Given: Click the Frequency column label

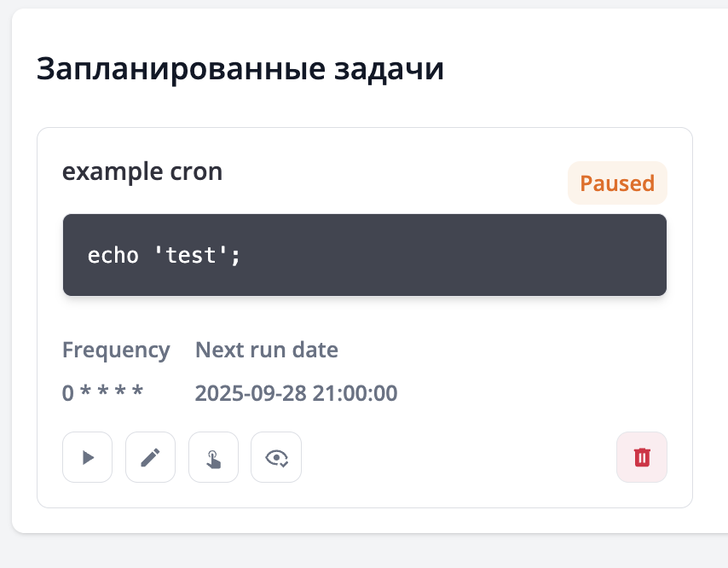Looking at the screenshot, I should (x=116, y=350).
